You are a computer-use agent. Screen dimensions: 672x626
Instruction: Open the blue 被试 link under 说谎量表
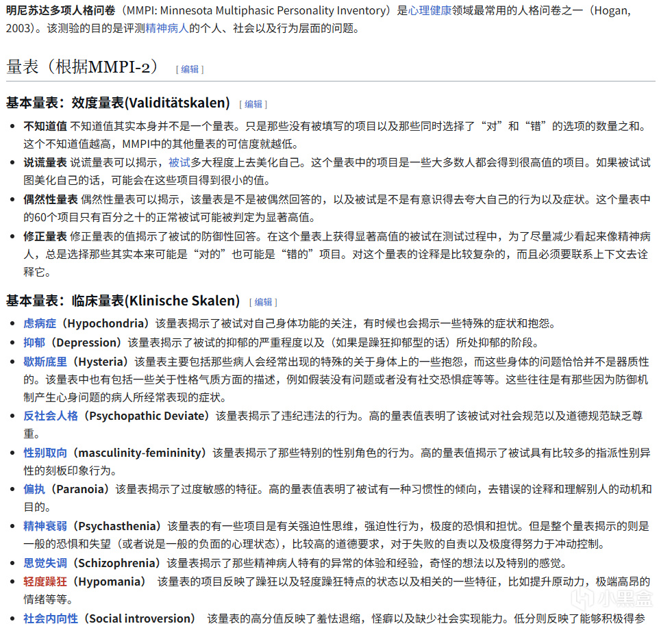click(x=179, y=162)
